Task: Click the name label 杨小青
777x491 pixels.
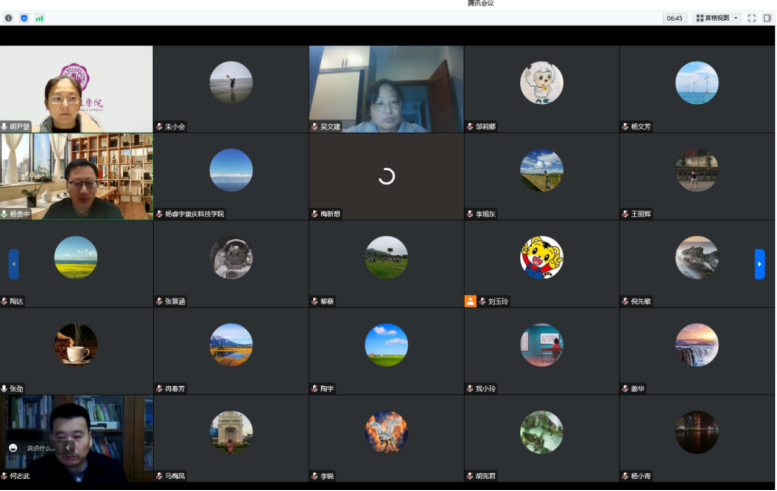Action: click(x=641, y=476)
